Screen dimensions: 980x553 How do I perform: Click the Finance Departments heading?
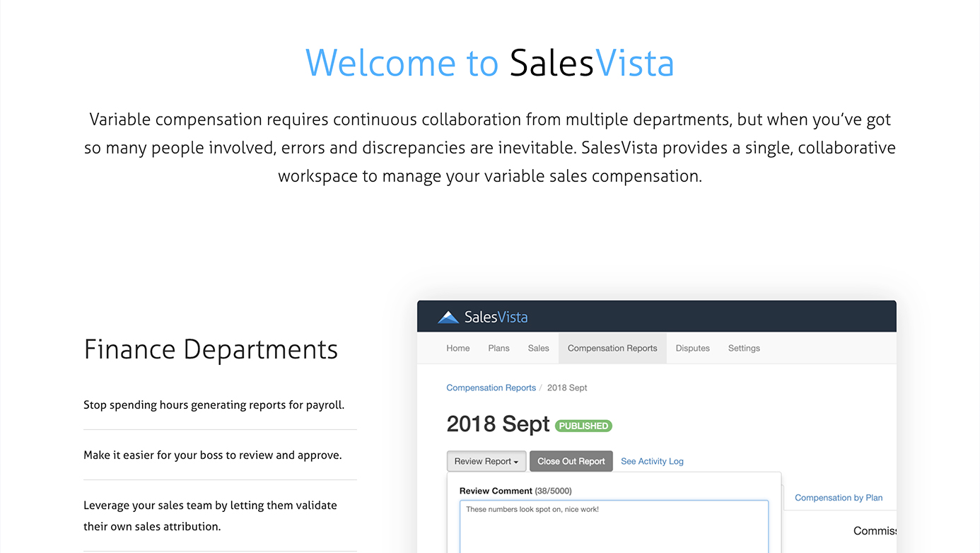coord(211,349)
